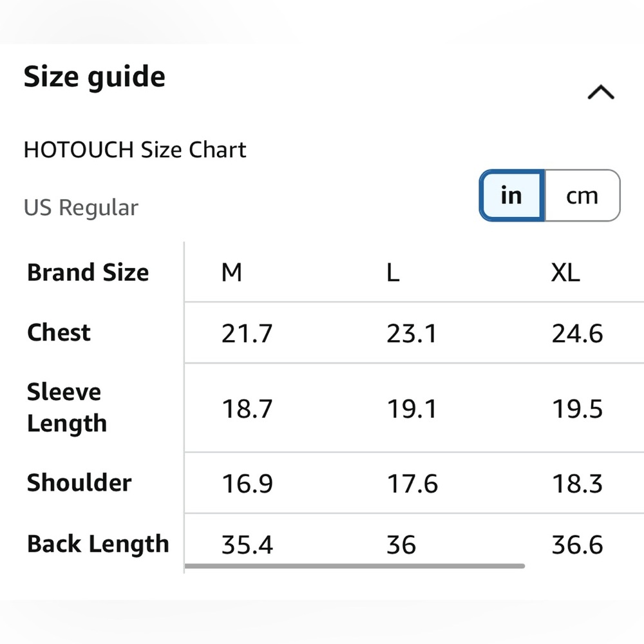Click the Shoulder row label

pyautogui.click(x=79, y=482)
